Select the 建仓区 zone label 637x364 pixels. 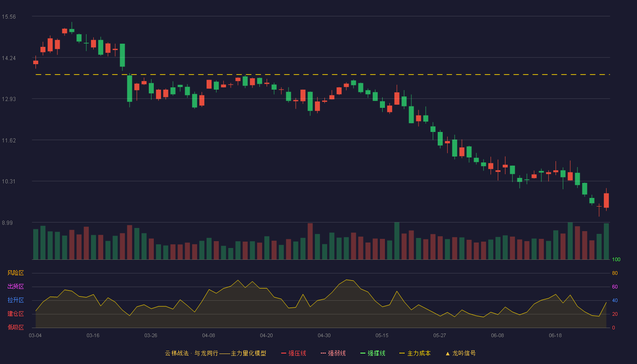15,314
